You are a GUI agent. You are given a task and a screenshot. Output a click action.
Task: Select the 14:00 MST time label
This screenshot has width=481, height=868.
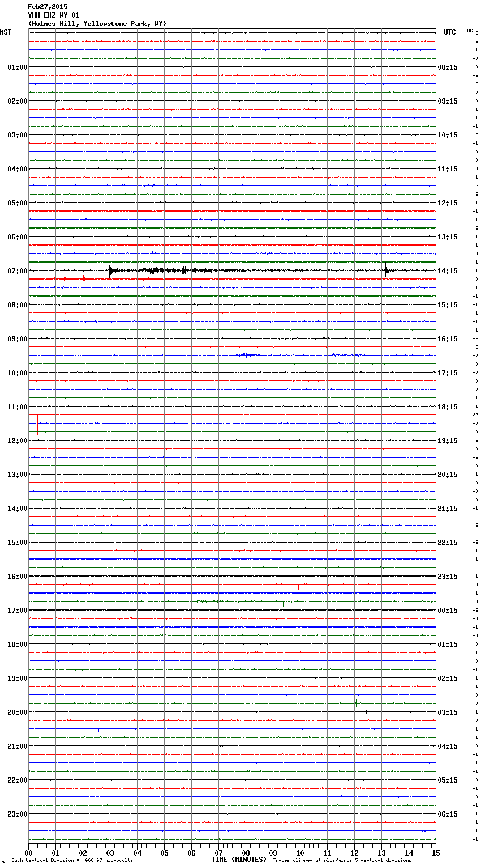click(18, 509)
